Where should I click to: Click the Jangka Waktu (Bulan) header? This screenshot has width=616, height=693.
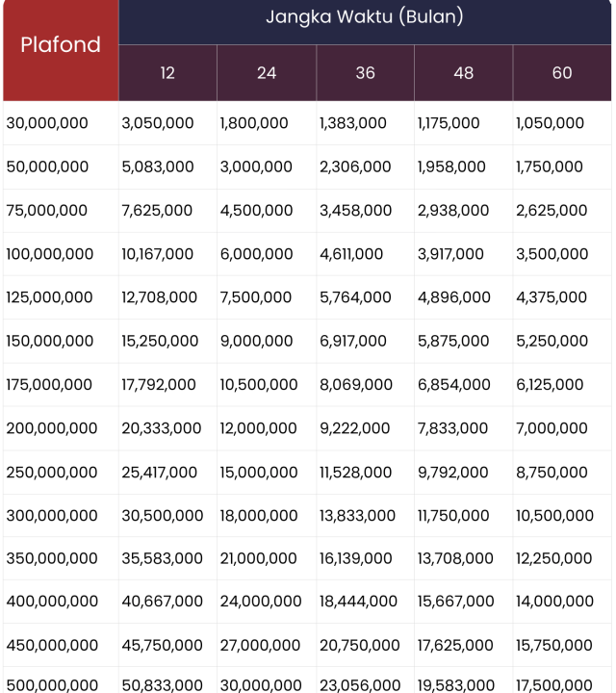(x=365, y=17)
